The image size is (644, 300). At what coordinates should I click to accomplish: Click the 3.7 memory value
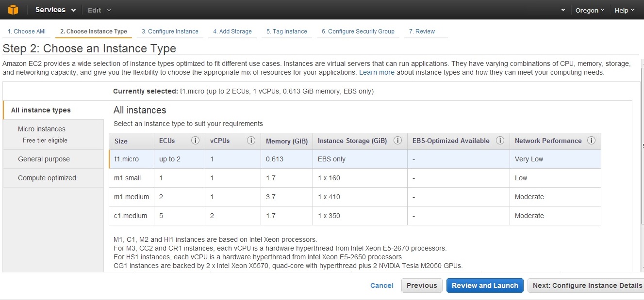[x=271, y=197]
